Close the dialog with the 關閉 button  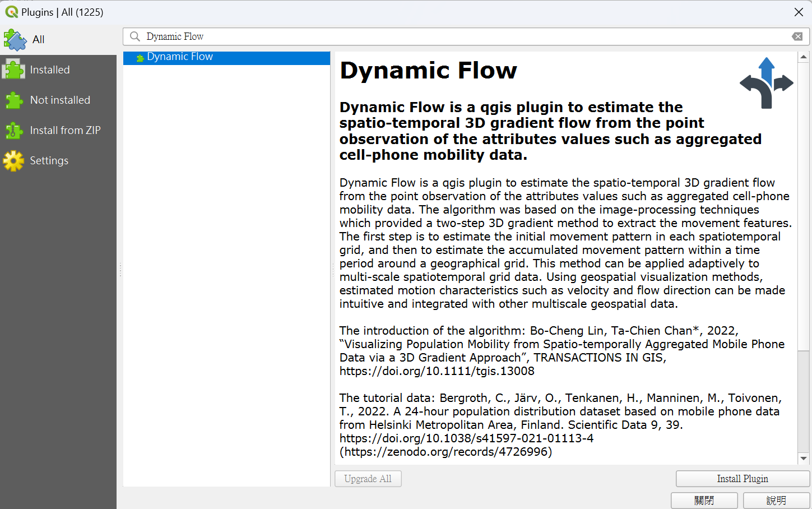(704, 501)
